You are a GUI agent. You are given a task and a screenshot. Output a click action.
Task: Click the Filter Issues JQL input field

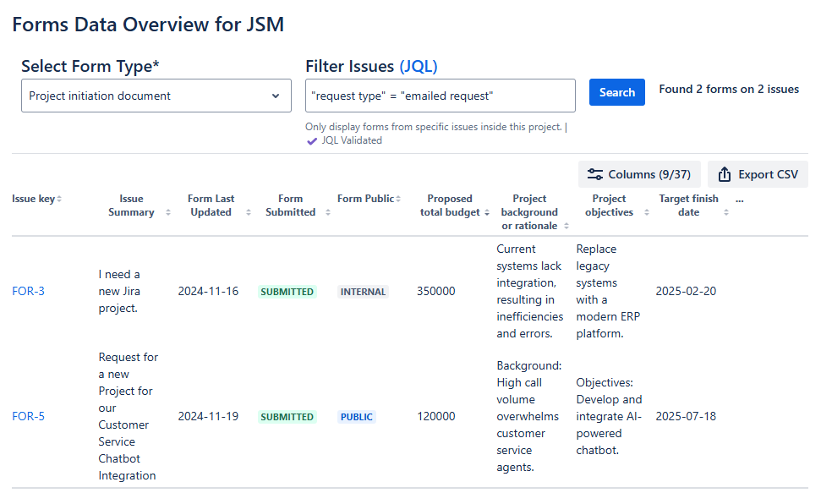[x=440, y=95]
